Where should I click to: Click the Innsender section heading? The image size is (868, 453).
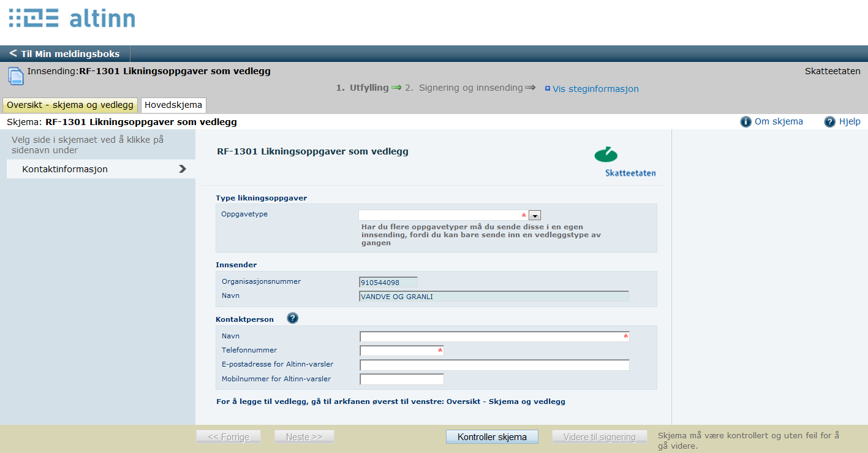pos(236,265)
